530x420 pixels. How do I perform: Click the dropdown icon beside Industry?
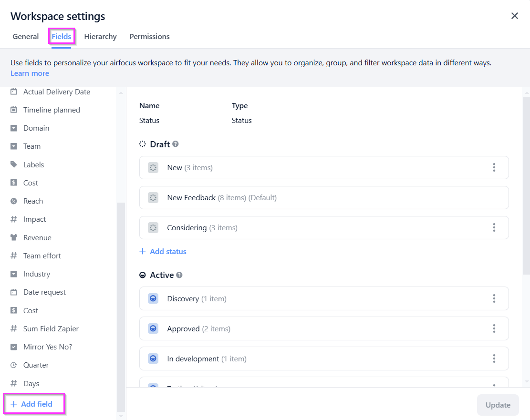coord(13,274)
